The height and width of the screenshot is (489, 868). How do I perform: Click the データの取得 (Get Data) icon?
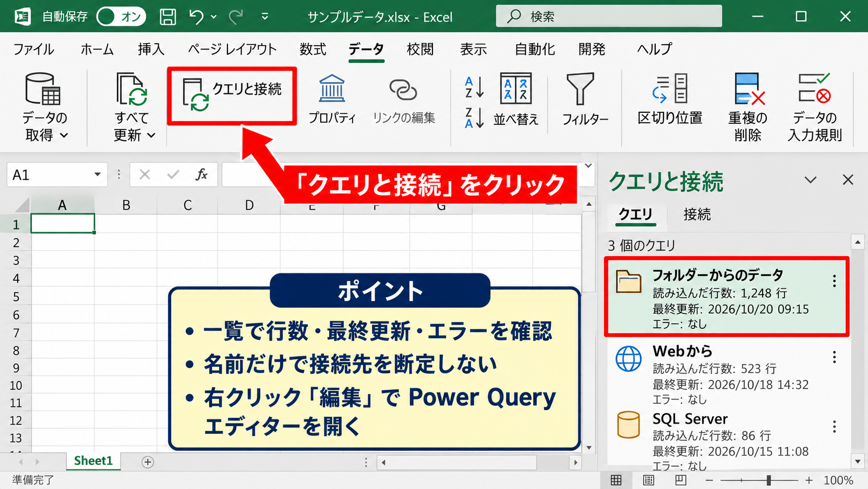(x=43, y=89)
